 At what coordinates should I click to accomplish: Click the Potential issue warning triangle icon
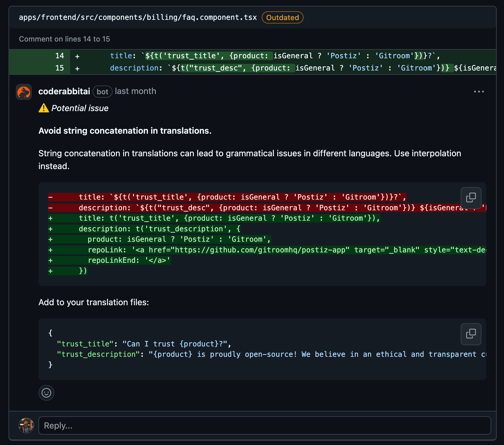(x=43, y=108)
